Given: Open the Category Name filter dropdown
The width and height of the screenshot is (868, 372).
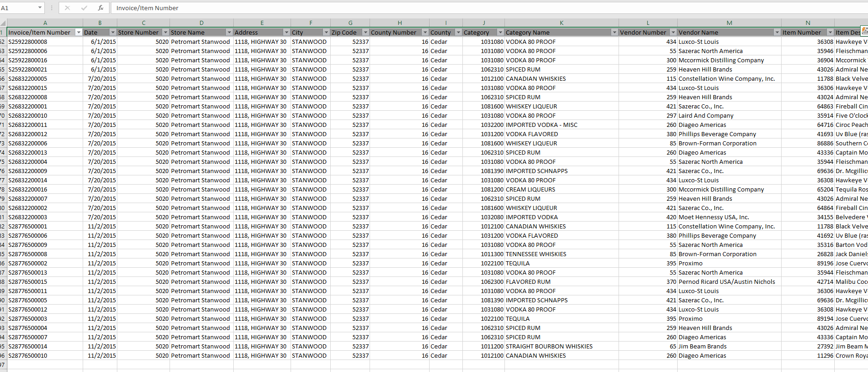Looking at the screenshot, I should 614,32.
